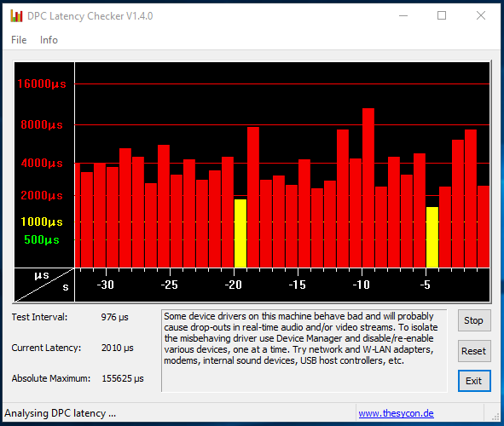Image resolution: width=504 pixels, height=426 pixels.
Task: Click the driver warning message text box
Action: (304, 350)
